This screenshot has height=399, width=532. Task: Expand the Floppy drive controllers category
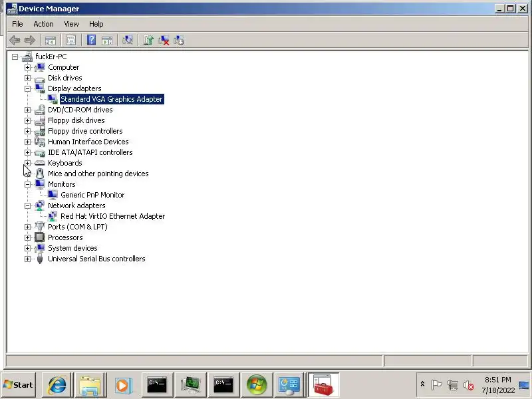point(27,131)
